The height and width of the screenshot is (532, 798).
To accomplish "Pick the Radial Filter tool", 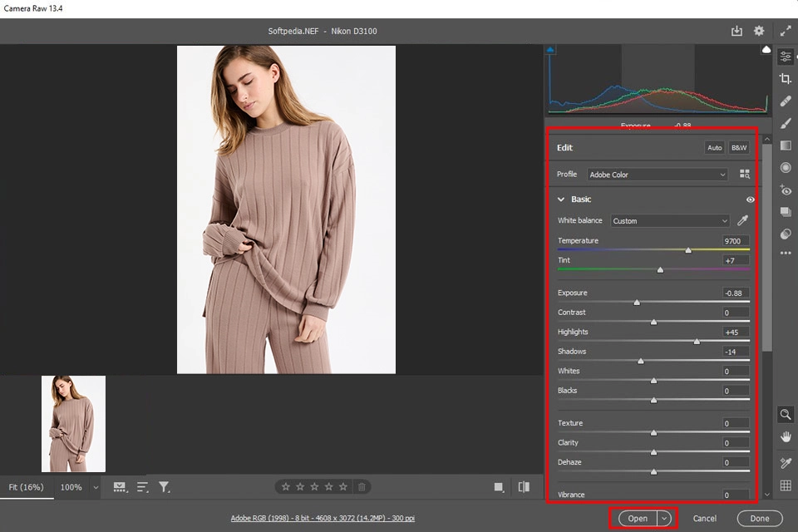I will pyautogui.click(x=786, y=168).
